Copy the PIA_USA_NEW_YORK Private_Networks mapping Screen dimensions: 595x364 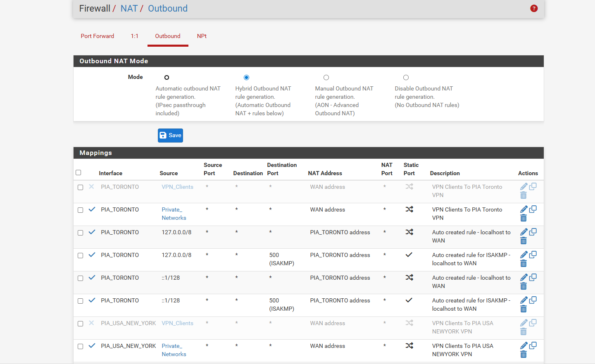point(533,345)
